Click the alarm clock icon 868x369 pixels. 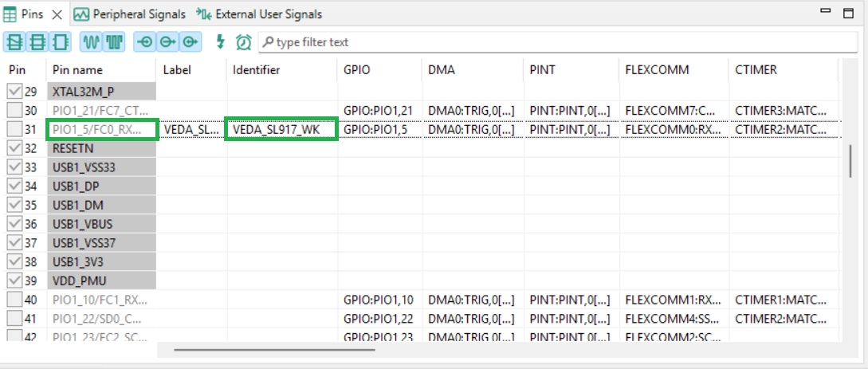244,42
